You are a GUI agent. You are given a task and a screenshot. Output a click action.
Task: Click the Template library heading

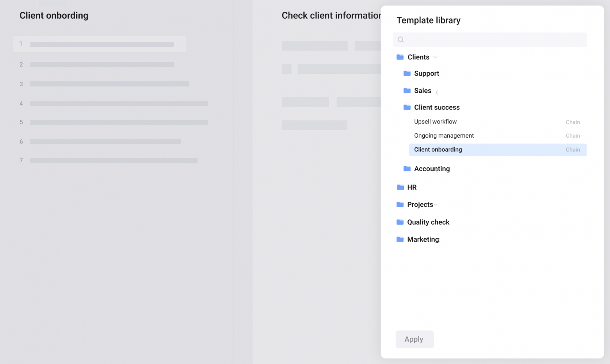tap(429, 20)
